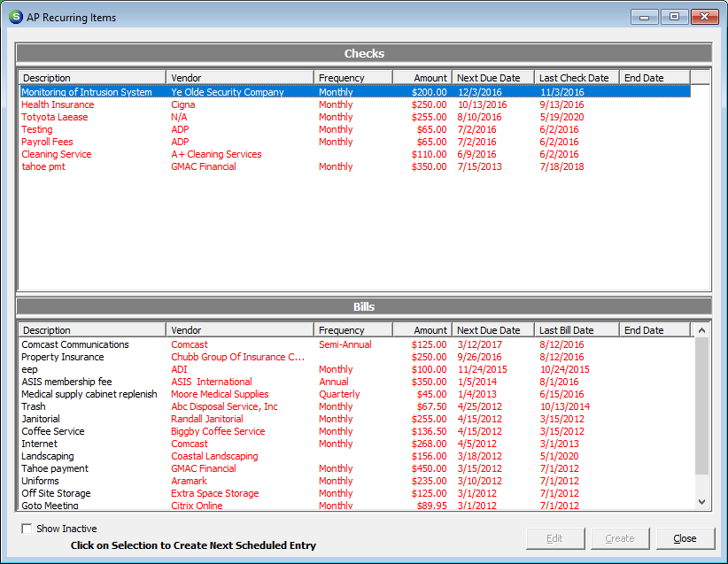This screenshot has height=564, width=728.
Task: Click the Last Check Date column header
Action: [577, 78]
